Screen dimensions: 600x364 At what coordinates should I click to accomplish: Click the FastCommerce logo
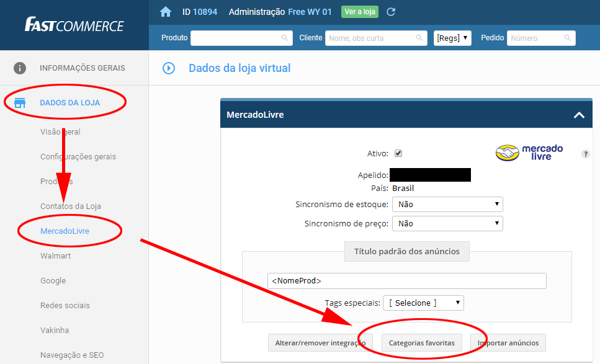[74, 25]
